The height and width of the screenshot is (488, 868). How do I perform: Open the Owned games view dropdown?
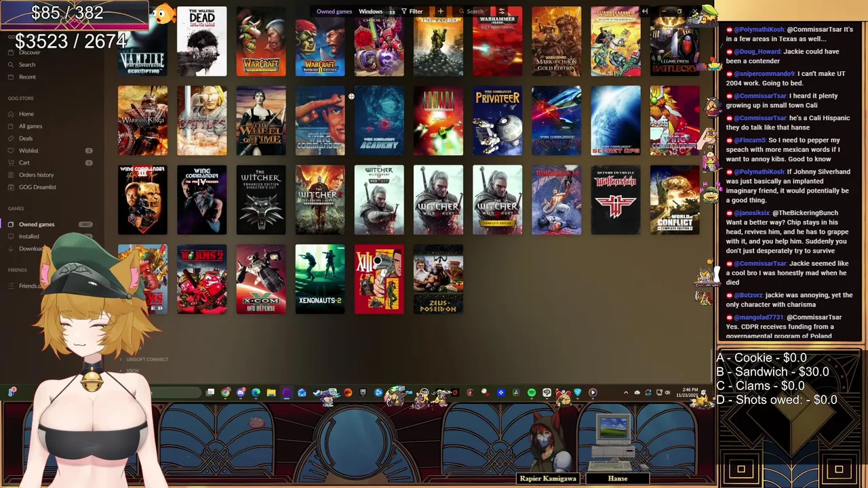pos(334,12)
